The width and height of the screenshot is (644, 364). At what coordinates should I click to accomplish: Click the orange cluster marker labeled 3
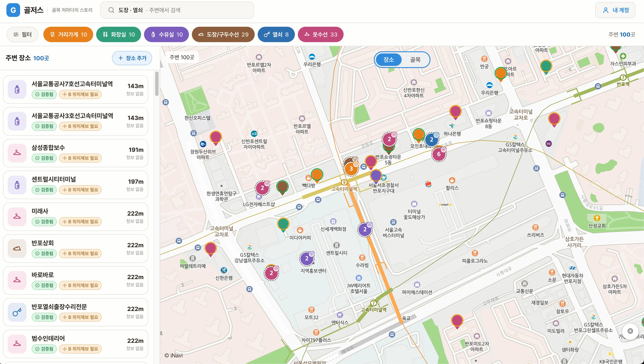click(x=351, y=169)
